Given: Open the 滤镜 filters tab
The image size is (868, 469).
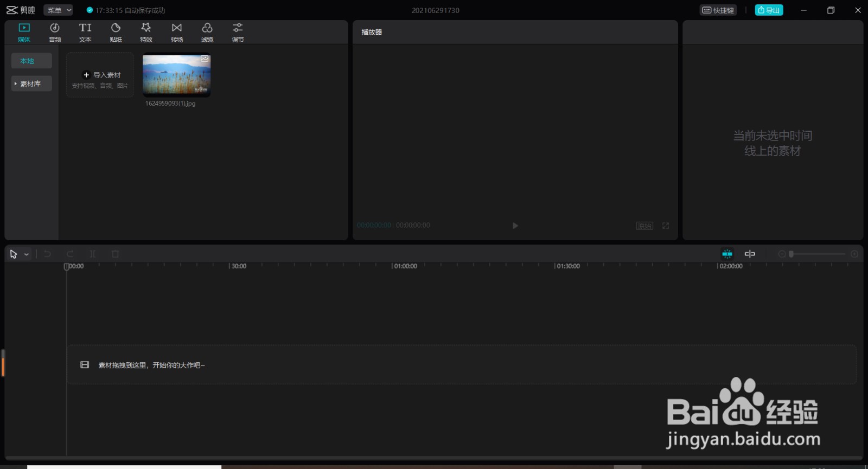Looking at the screenshot, I should click(x=207, y=33).
